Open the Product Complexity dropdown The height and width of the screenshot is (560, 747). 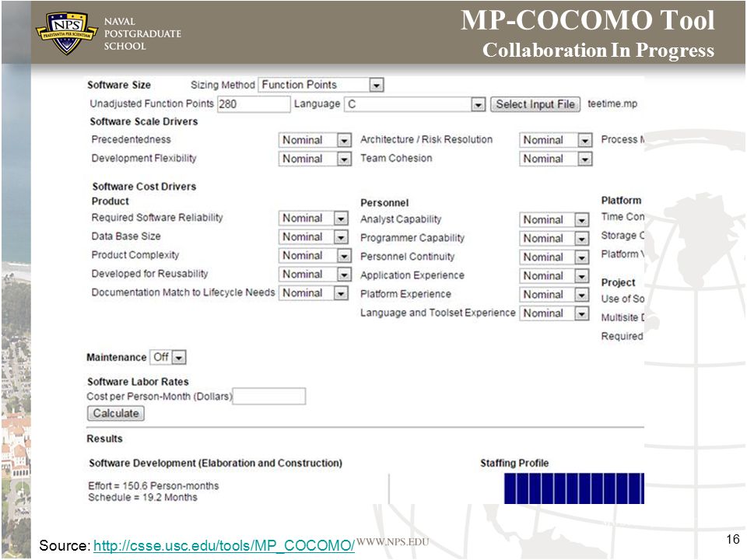coord(315,256)
